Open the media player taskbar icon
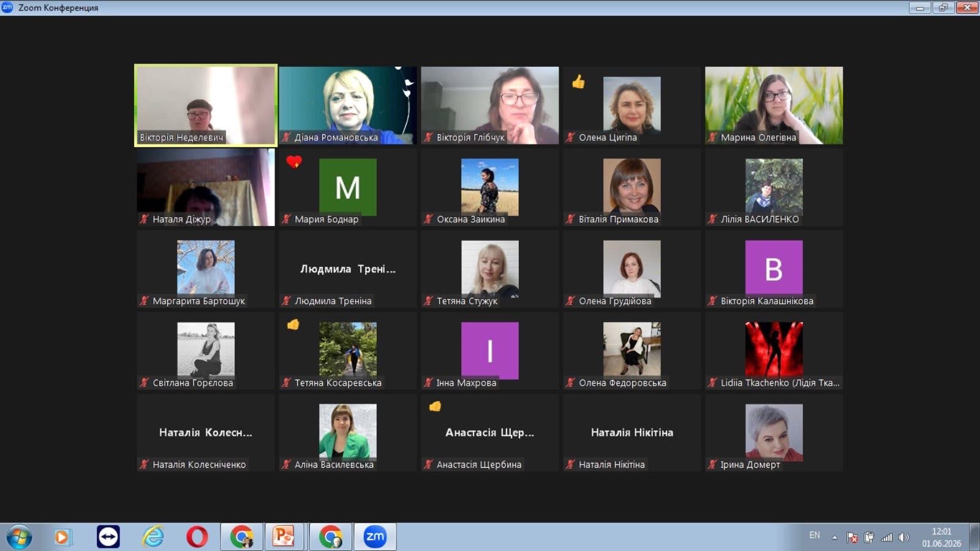This screenshot has height=551, width=980. (x=62, y=537)
